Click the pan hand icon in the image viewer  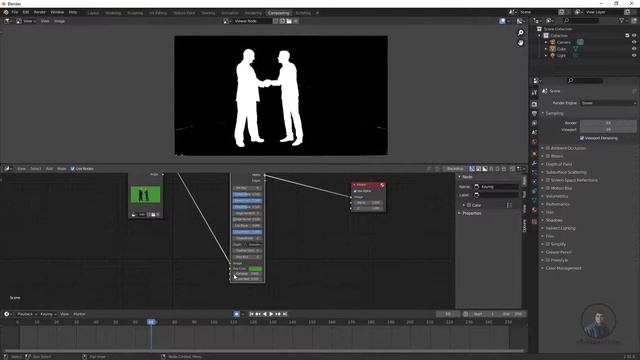click(x=520, y=43)
